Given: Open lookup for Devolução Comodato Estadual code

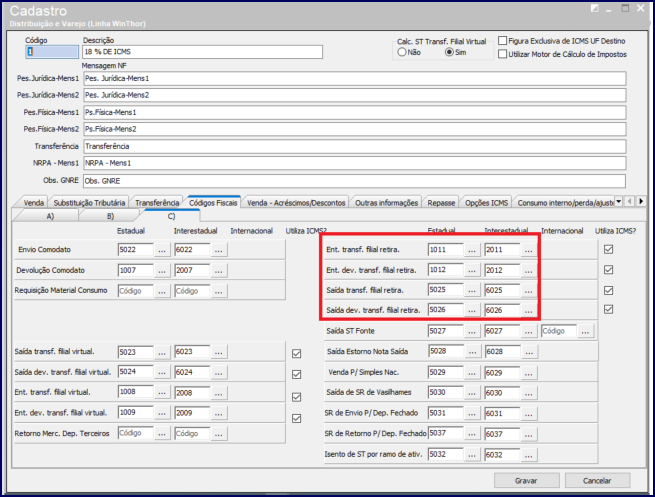Looking at the screenshot, I should point(162,271).
